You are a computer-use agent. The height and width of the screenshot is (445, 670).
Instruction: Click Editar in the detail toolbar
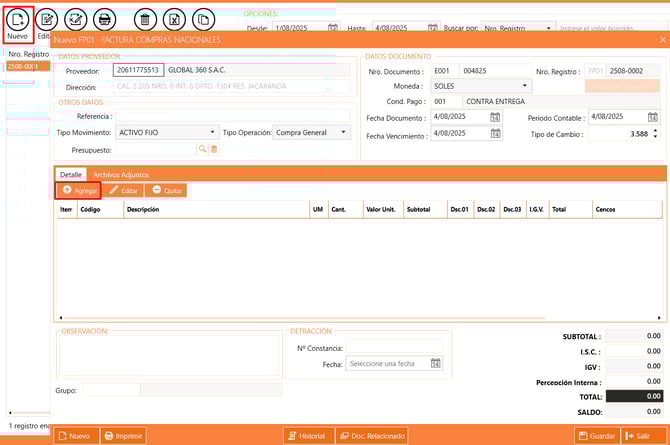coord(123,190)
